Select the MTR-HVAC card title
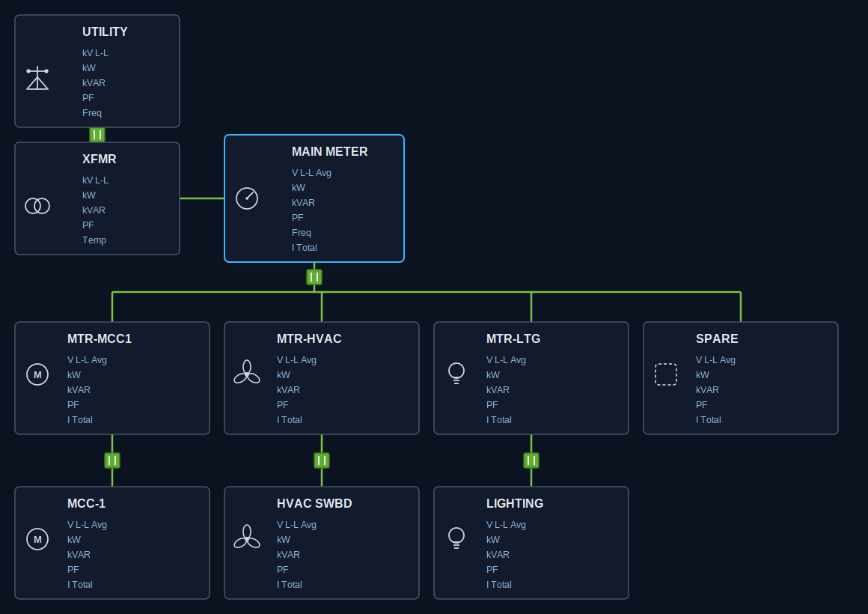Screen dimensions: 868x614 (310, 339)
